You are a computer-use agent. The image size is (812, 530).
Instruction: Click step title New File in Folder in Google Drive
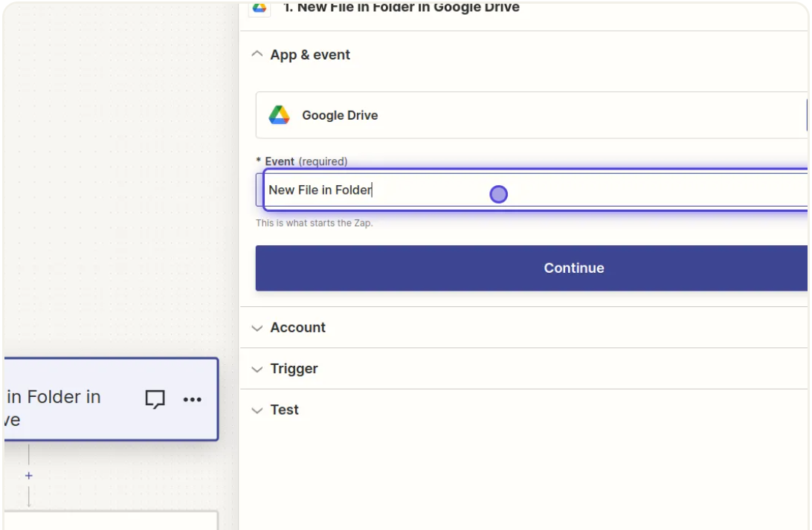coord(401,7)
